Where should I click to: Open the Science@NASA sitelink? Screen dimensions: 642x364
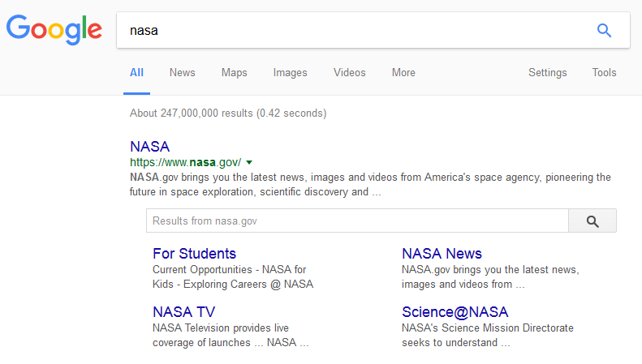point(455,312)
